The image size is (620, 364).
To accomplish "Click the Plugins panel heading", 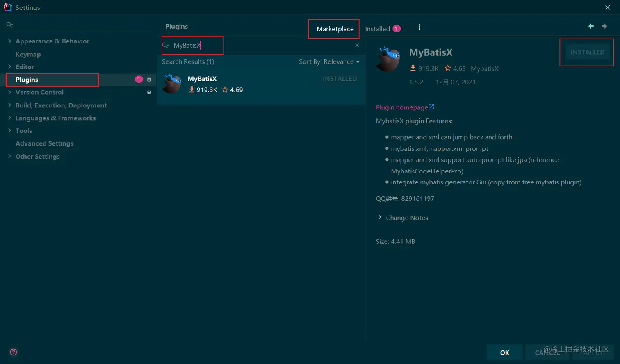I will (x=176, y=26).
